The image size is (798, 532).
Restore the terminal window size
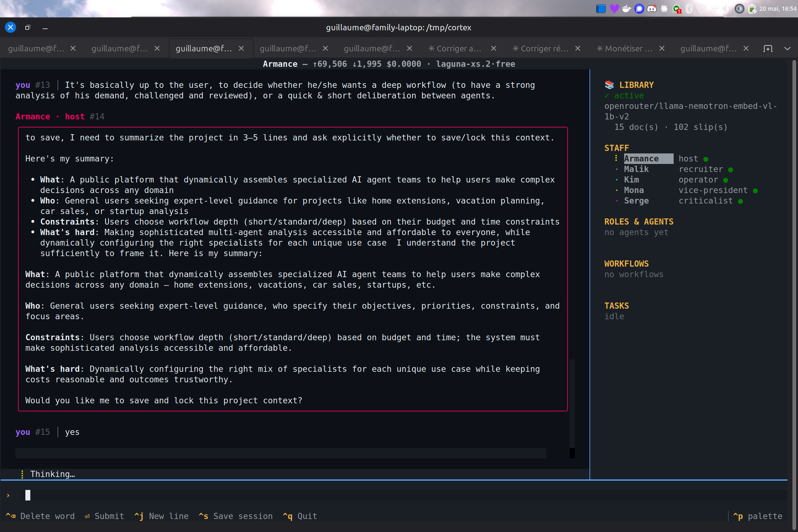[28, 27]
